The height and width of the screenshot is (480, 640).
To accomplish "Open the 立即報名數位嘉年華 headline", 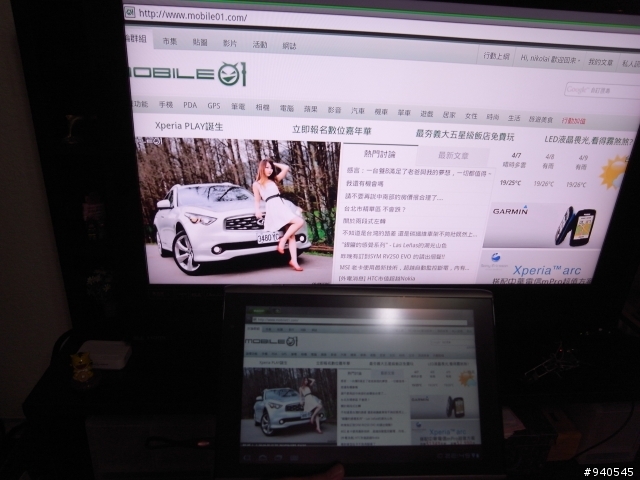I will click(332, 131).
